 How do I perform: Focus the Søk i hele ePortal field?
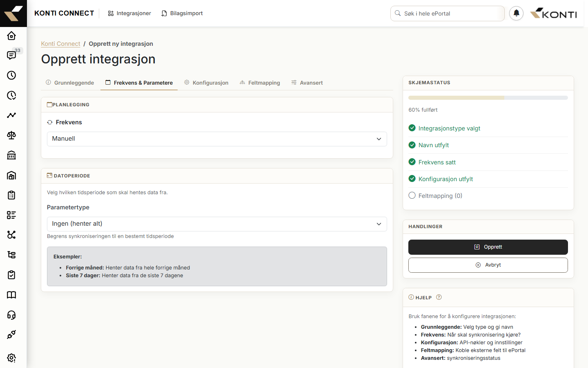[x=448, y=13]
